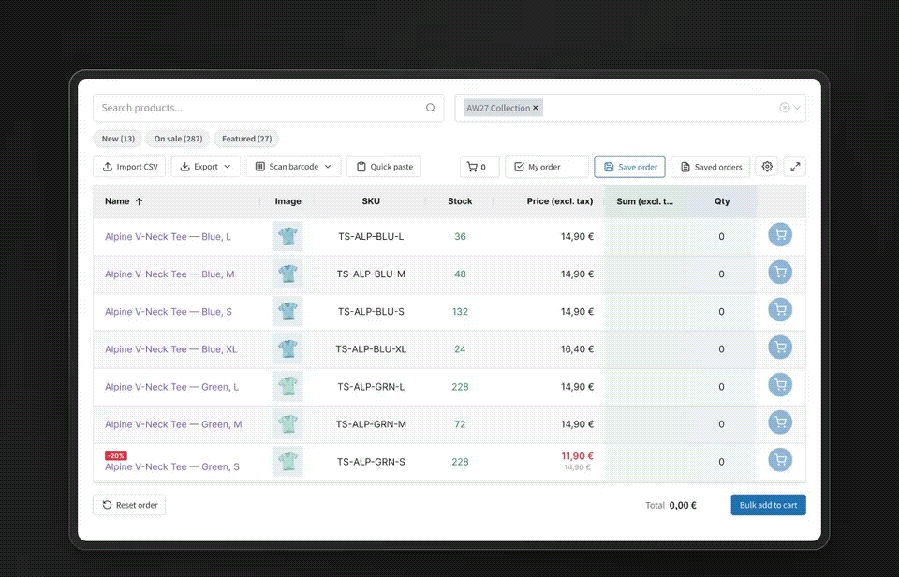
Task: Open Alpine V-Neck Tee — Blue, XL link
Action: tap(171, 349)
